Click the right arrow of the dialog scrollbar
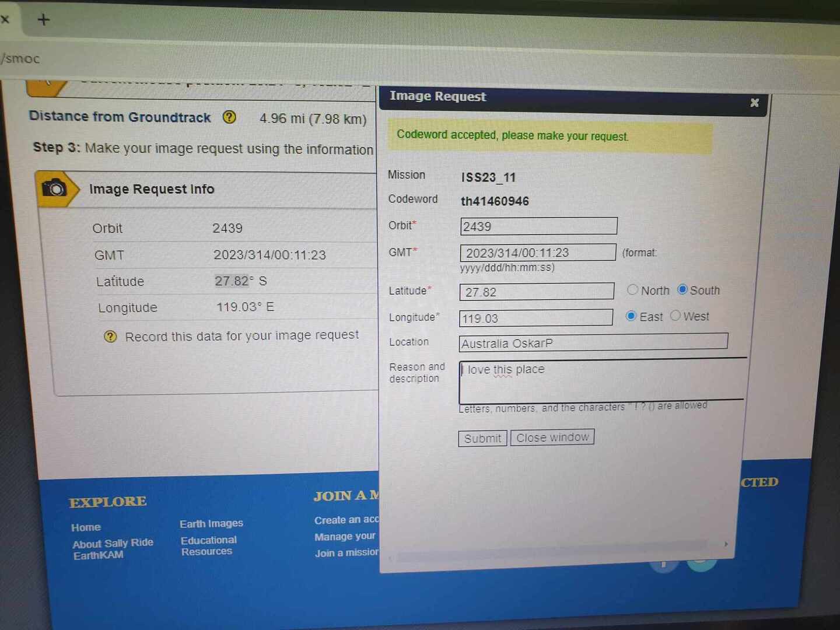Viewport: 840px width, 630px height. pos(726,544)
